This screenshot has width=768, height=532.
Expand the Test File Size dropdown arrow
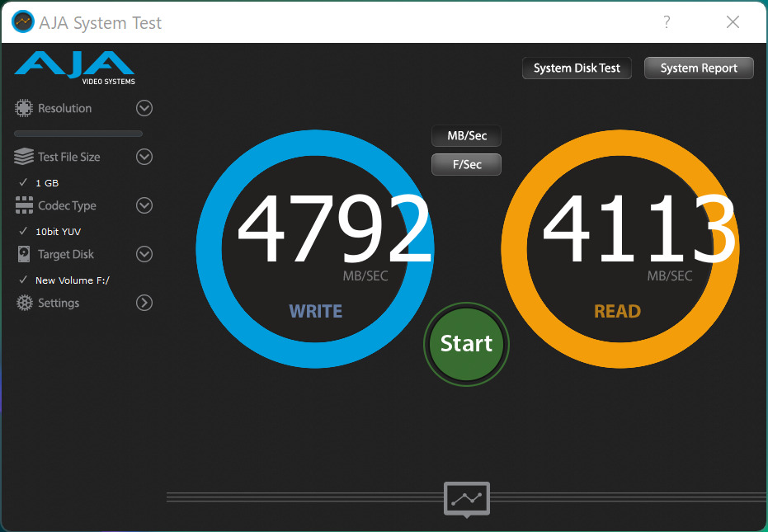[x=144, y=157]
